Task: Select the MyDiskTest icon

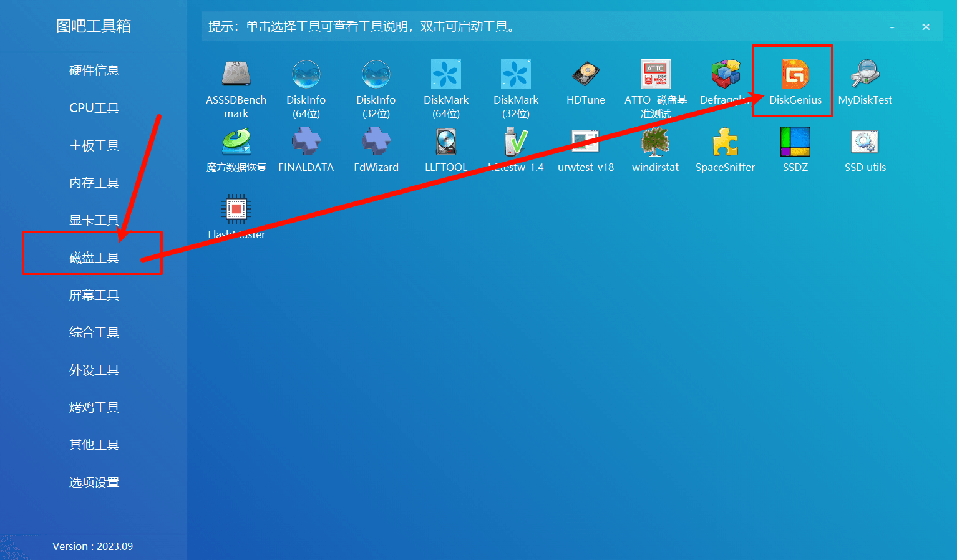Action: coord(865,75)
